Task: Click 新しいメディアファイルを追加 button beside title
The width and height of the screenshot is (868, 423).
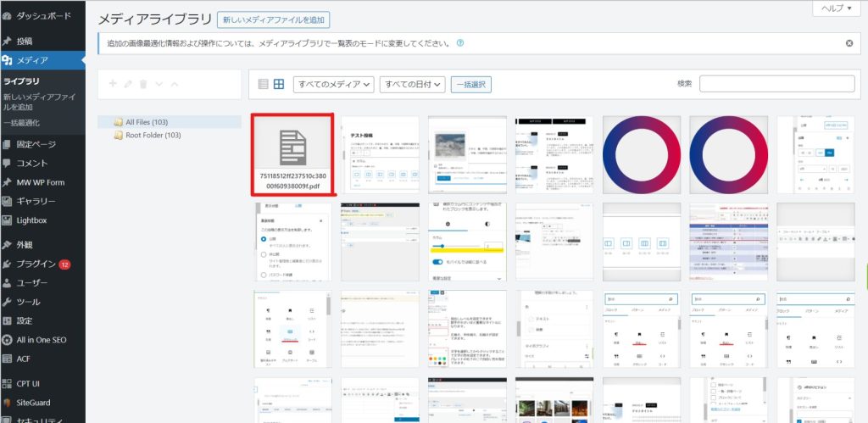Action: tap(273, 19)
